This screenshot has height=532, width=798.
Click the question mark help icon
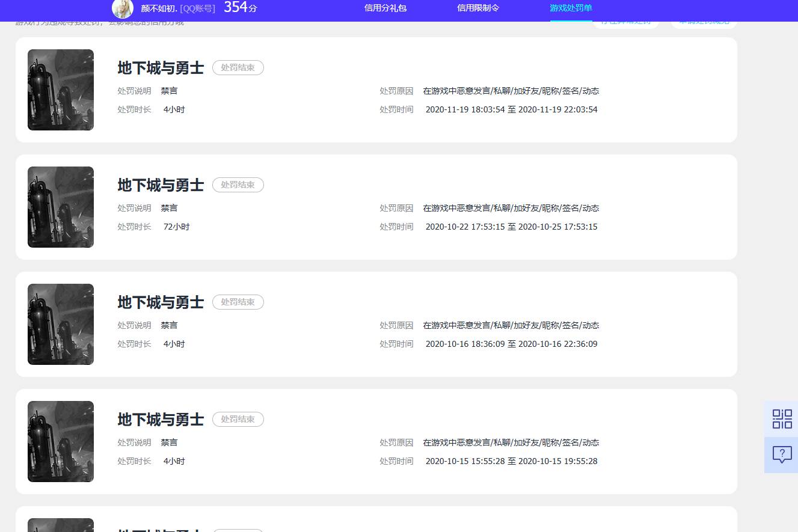(781, 455)
